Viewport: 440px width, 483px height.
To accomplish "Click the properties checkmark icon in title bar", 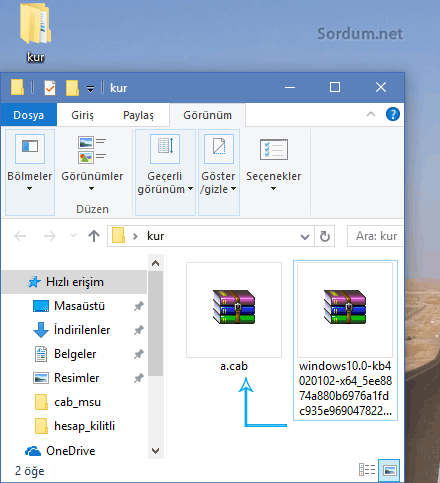I will point(50,88).
